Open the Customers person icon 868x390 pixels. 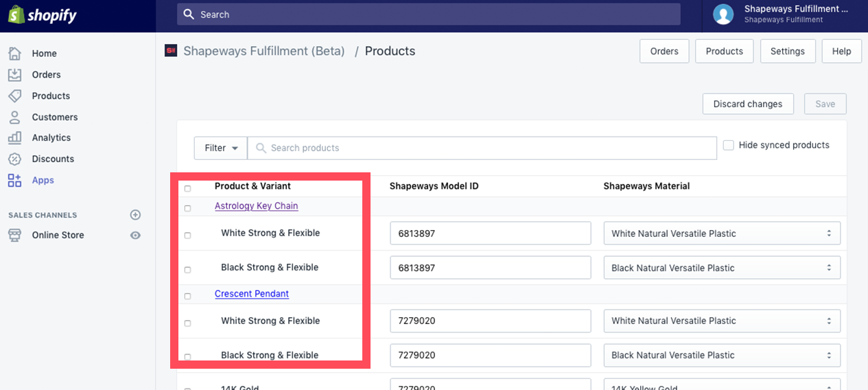[14, 117]
